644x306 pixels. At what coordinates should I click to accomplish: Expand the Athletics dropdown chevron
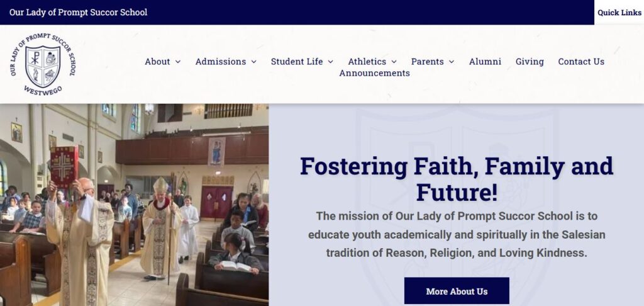point(394,62)
